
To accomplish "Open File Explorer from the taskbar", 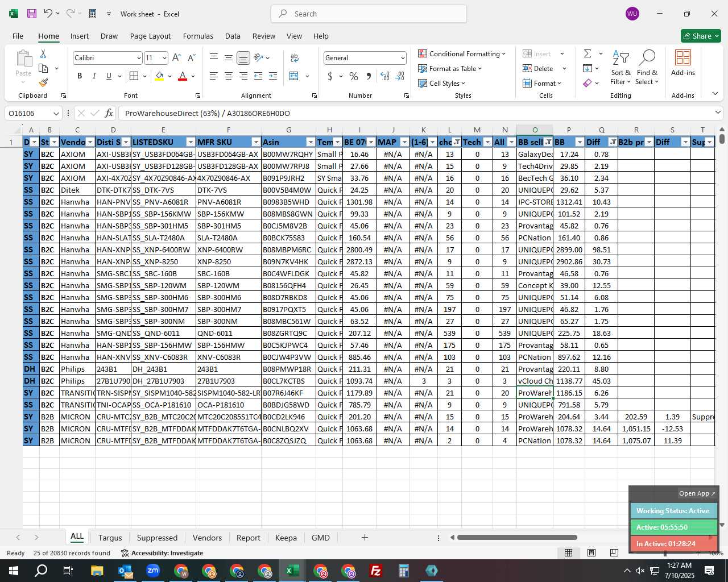I will pyautogui.click(x=97, y=571).
